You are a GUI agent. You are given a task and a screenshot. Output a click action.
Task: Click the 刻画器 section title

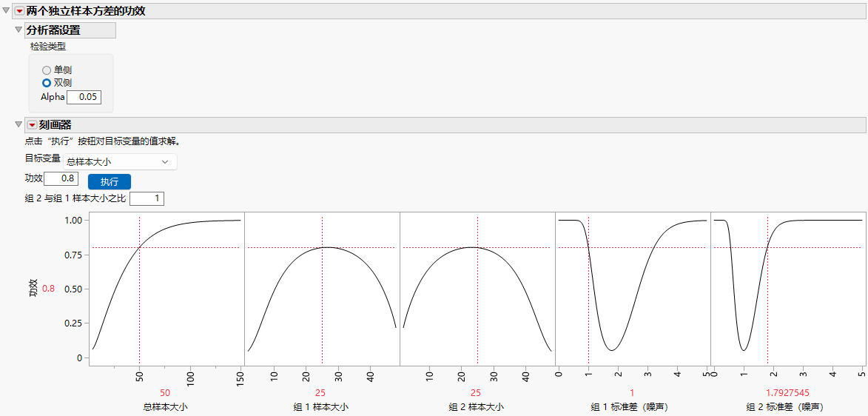(55, 125)
